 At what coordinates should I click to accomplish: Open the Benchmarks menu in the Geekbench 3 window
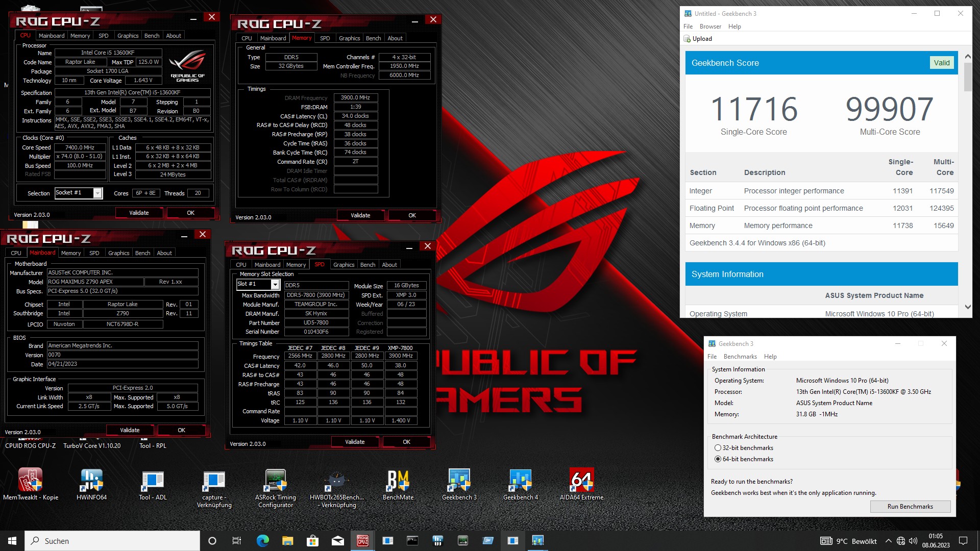pyautogui.click(x=740, y=357)
